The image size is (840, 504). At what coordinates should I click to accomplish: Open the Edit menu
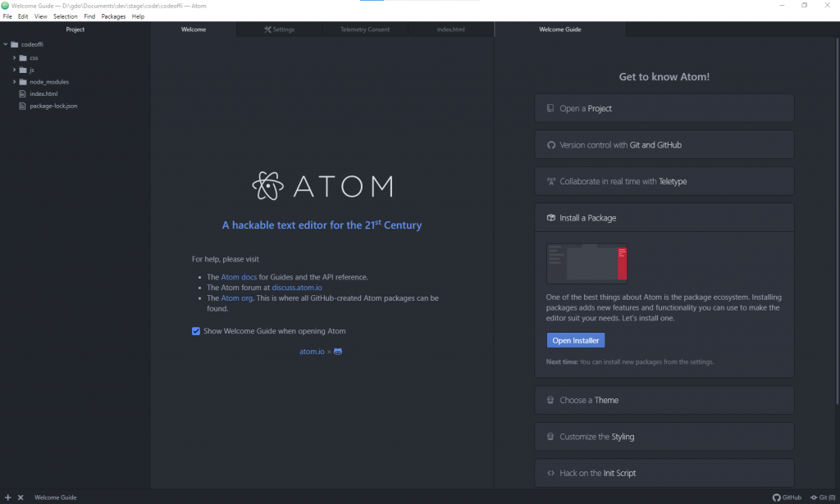pos(22,16)
